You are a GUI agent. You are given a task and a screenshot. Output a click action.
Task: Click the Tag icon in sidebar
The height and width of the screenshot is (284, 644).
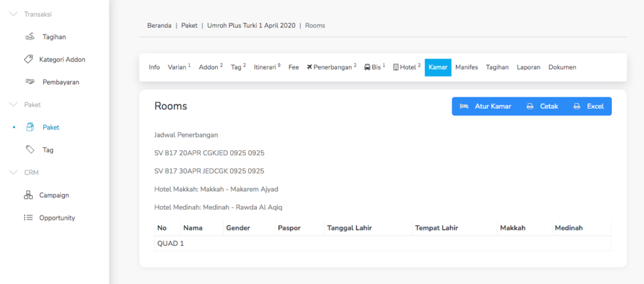pyautogui.click(x=30, y=150)
